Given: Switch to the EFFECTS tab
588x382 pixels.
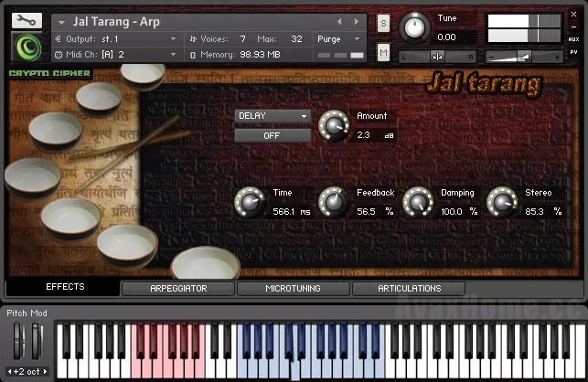Looking at the screenshot, I should pos(65,287).
